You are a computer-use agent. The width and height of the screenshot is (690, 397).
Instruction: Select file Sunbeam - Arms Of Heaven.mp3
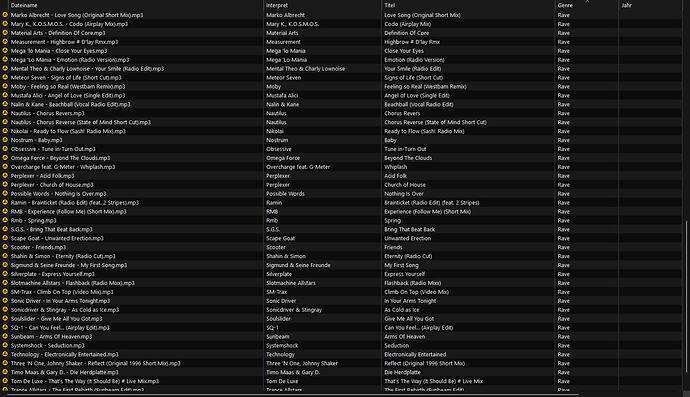[51, 336]
